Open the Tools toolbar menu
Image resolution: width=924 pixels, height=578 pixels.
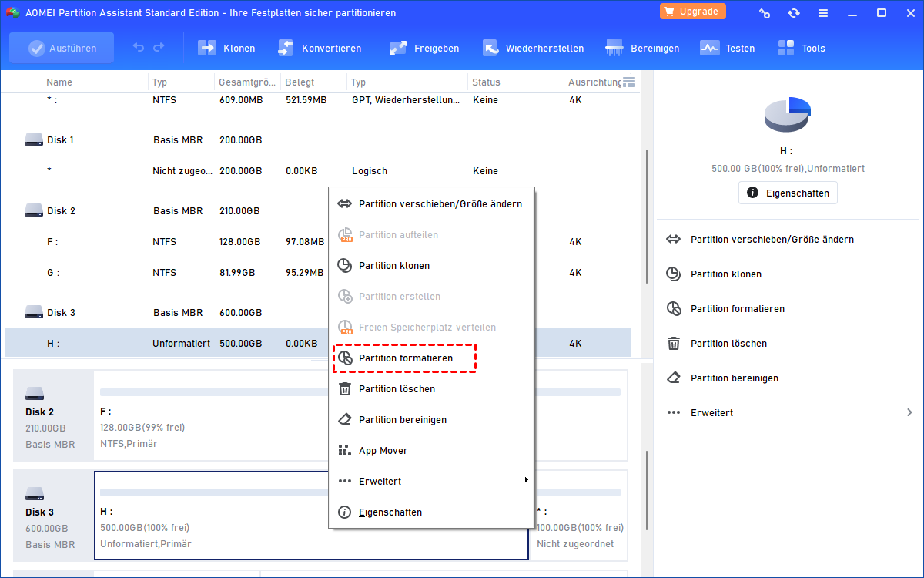tap(801, 48)
